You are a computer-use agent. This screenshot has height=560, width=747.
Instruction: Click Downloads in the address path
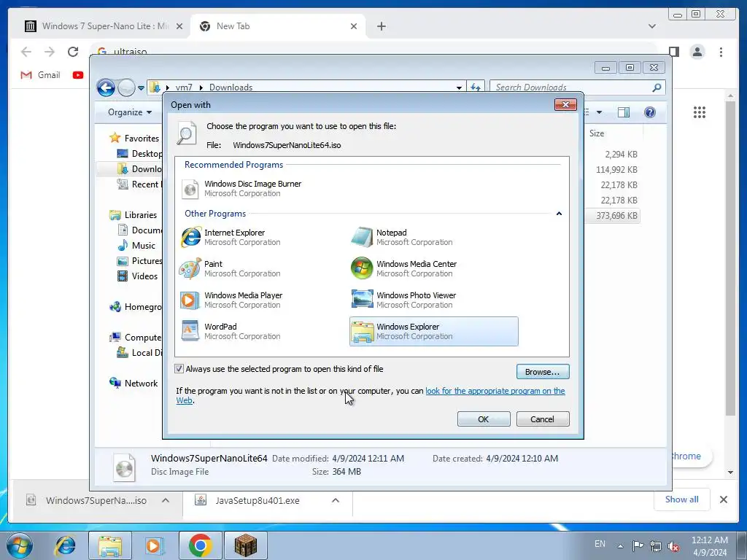click(231, 87)
